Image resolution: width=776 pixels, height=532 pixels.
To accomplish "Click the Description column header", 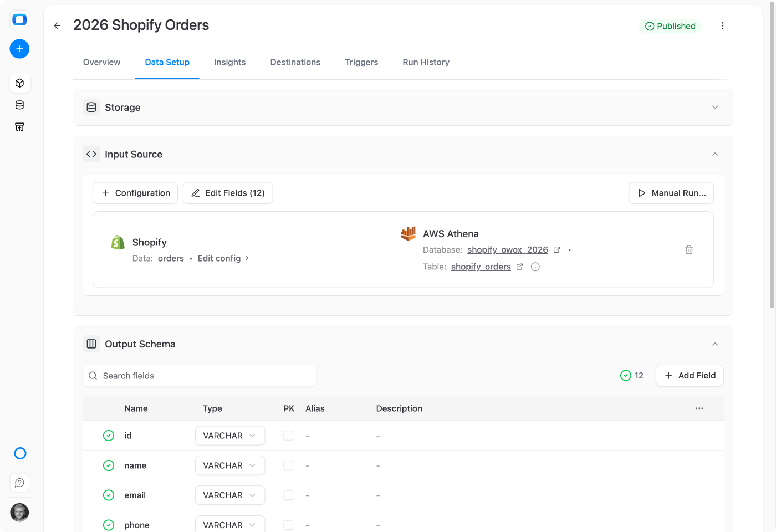I will 399,408.
